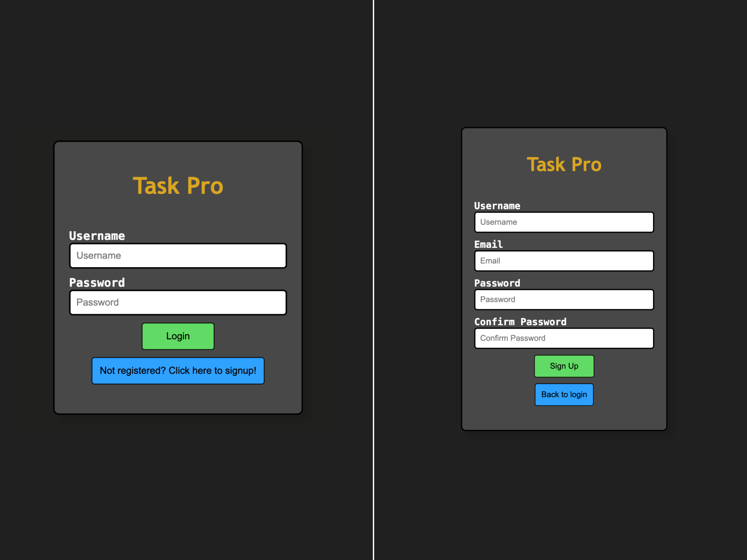The image size is (747, 560).
Task: Enter text in Username field on signup form
Action: [563, 222]
